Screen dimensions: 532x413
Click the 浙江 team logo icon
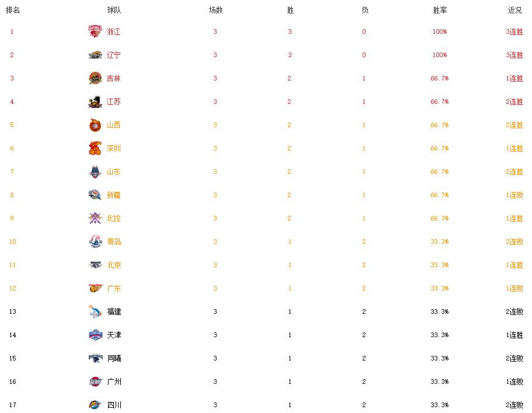[95, 32]
